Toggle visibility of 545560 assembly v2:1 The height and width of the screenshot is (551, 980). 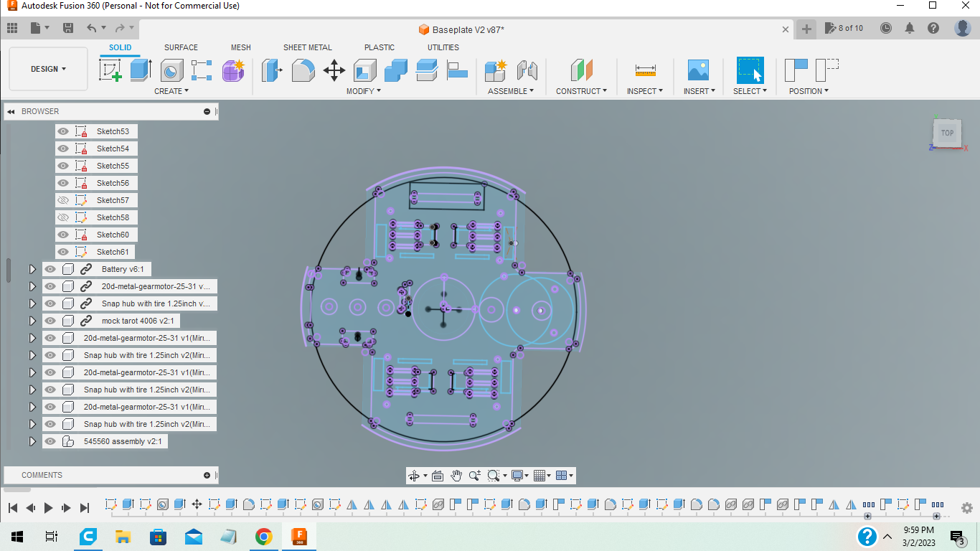pos(50,441)
